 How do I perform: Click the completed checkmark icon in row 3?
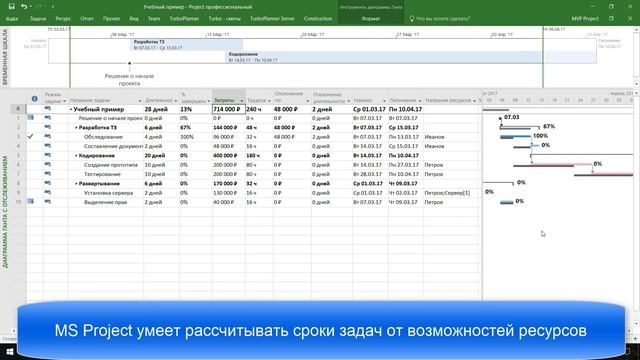click(x=30, y=136)
